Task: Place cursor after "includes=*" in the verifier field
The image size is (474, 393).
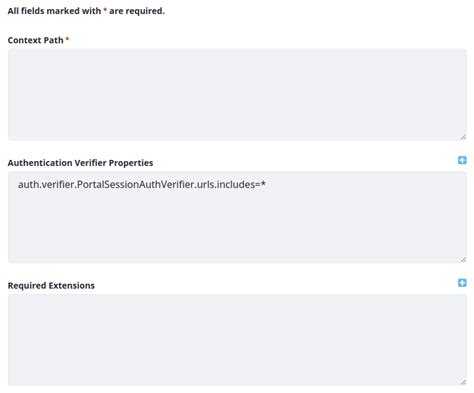Action: [266, 184]
